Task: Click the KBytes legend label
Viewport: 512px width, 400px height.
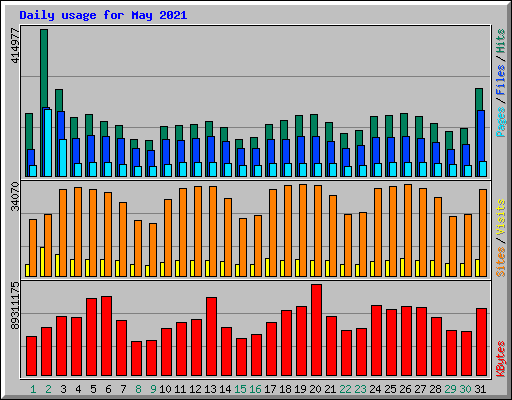Action: [501, 359]
